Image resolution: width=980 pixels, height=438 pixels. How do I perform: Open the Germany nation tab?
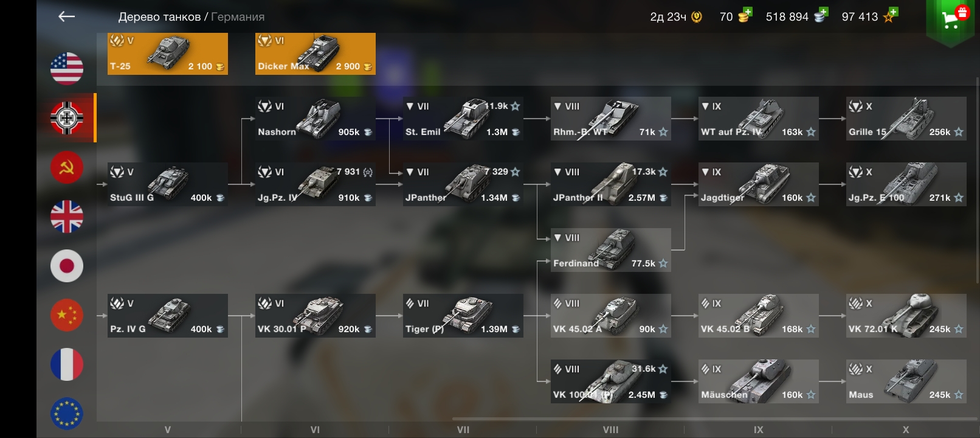pyautogui.click(x=67, y=117)
